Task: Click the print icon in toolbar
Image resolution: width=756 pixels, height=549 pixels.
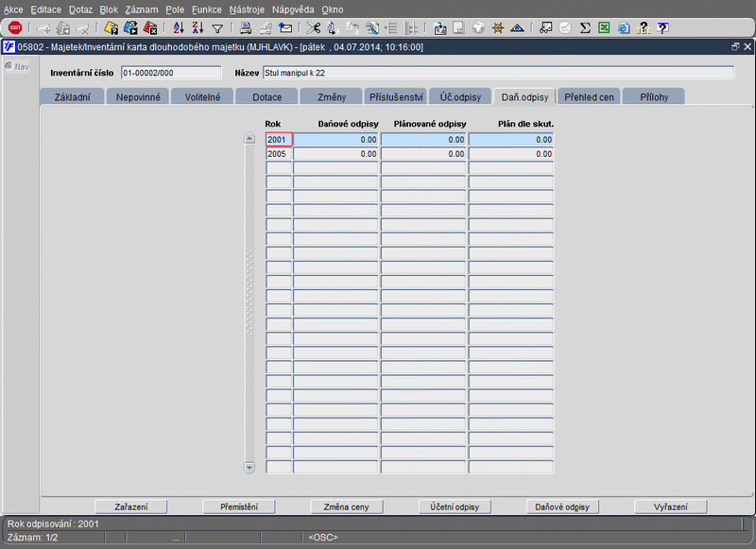Action: (246, 28)
